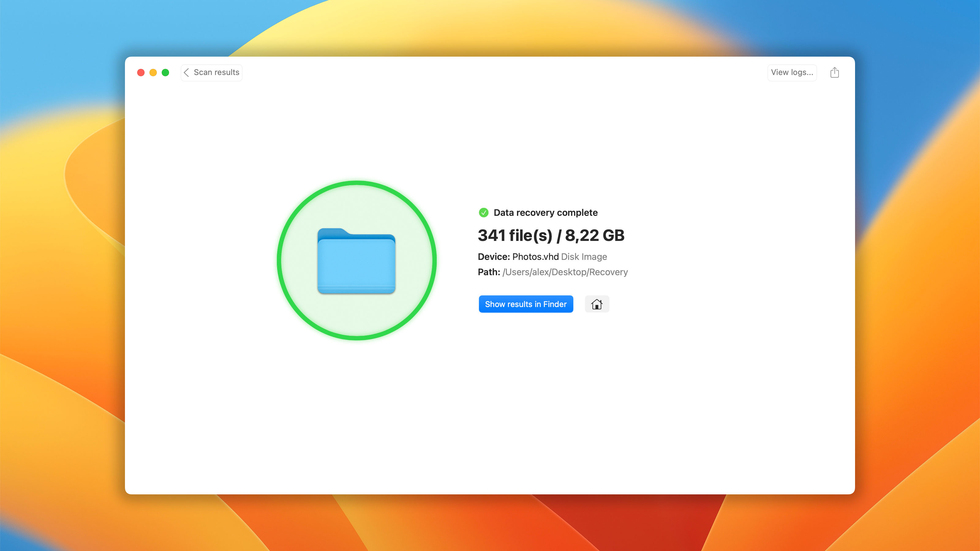This screenshot has height=551, width=980.
Task: Click the Scan results navigation label
Action: click(x=216, y=72)
